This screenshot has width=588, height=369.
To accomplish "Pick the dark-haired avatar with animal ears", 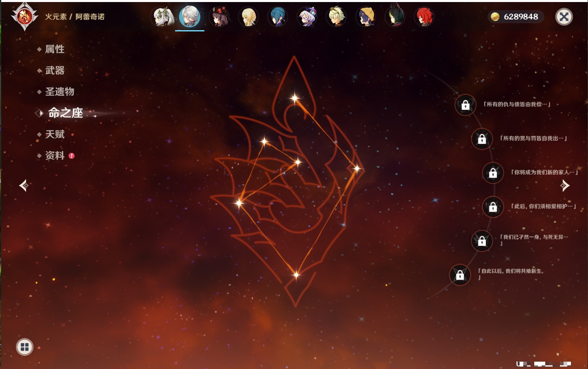I will click(x=395, y=17).
